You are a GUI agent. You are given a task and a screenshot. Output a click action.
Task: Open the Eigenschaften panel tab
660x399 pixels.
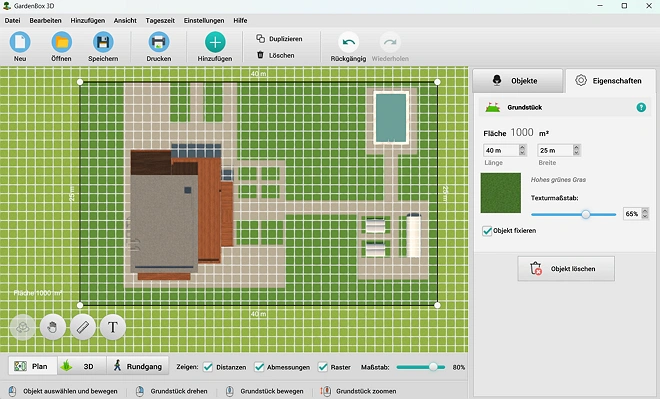610,81
